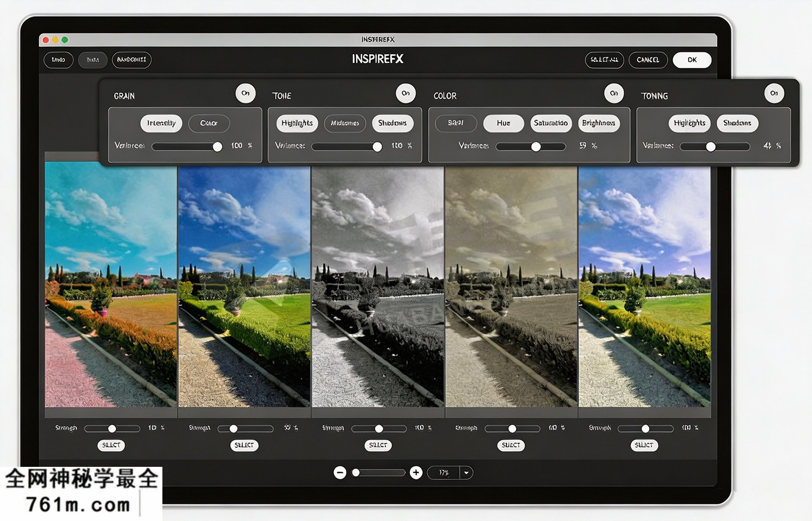Zoom out with the minus button
Screen dimensions: 812x521
point(340,473)
